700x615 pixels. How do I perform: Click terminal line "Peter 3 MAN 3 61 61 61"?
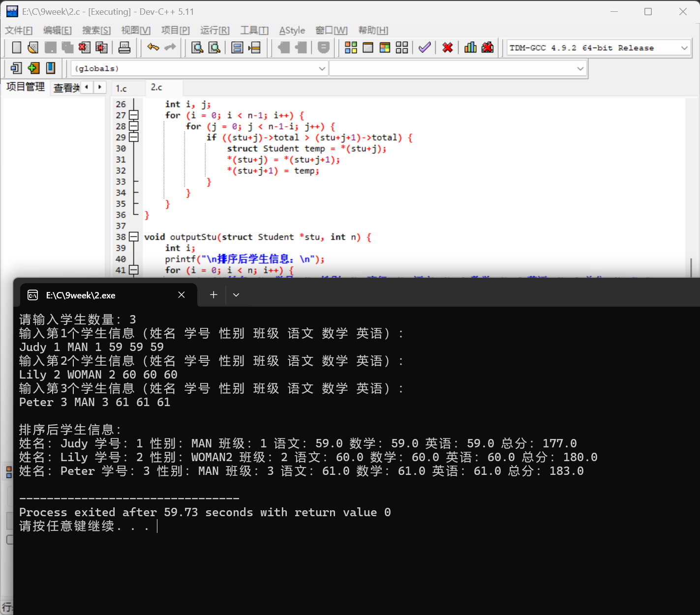pos(95,402)
